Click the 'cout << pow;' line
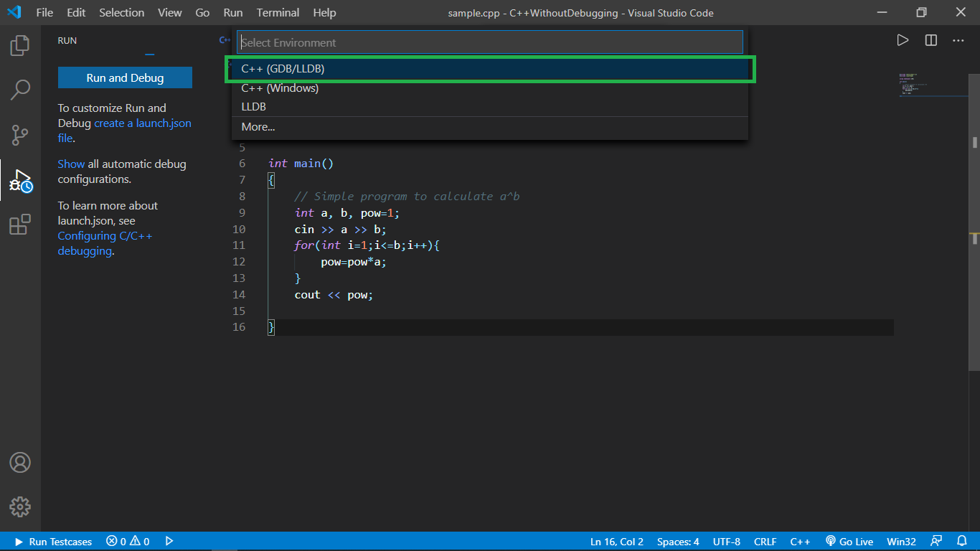Viewport: 980px width, 551px height. click(334, 295)
